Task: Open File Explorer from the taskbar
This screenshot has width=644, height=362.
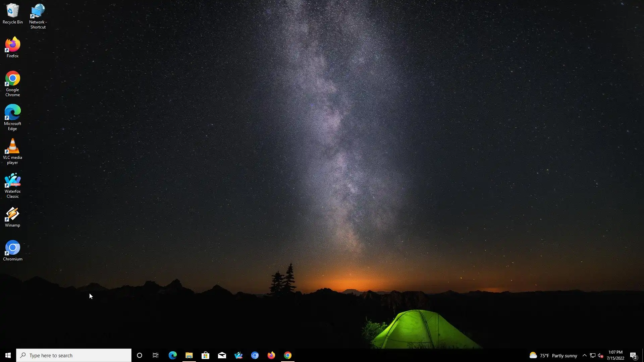Action: coord(189,355)
